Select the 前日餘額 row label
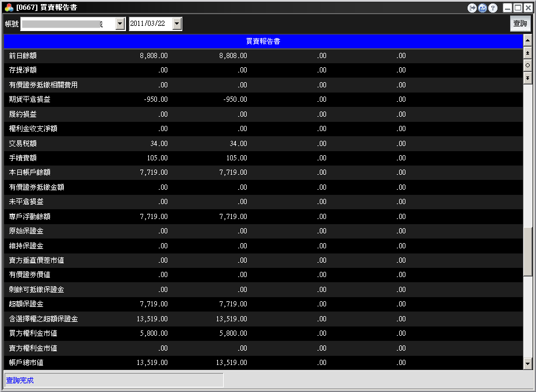536x392 pixels. click(22, 56)
